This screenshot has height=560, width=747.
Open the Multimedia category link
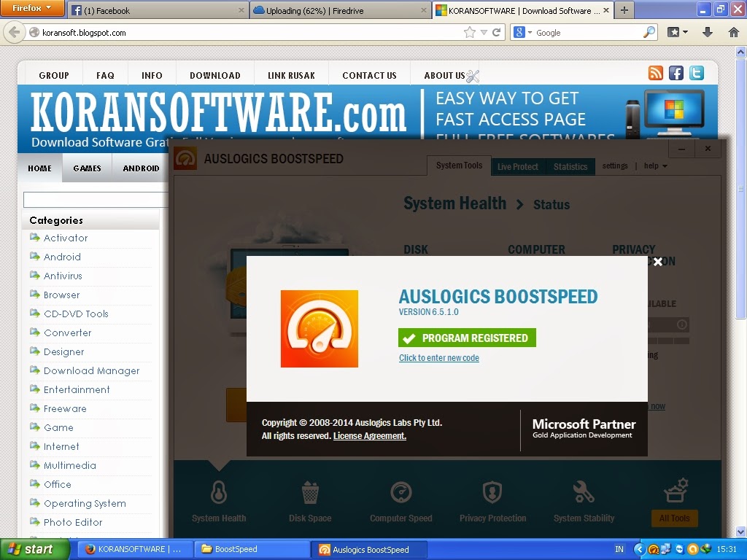point(70,465)
